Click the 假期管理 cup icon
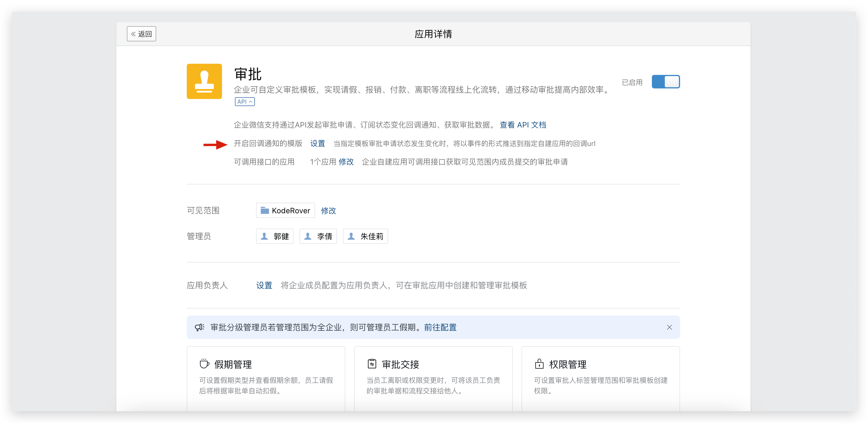Viewport: 868px width, 423px height. 204,364
